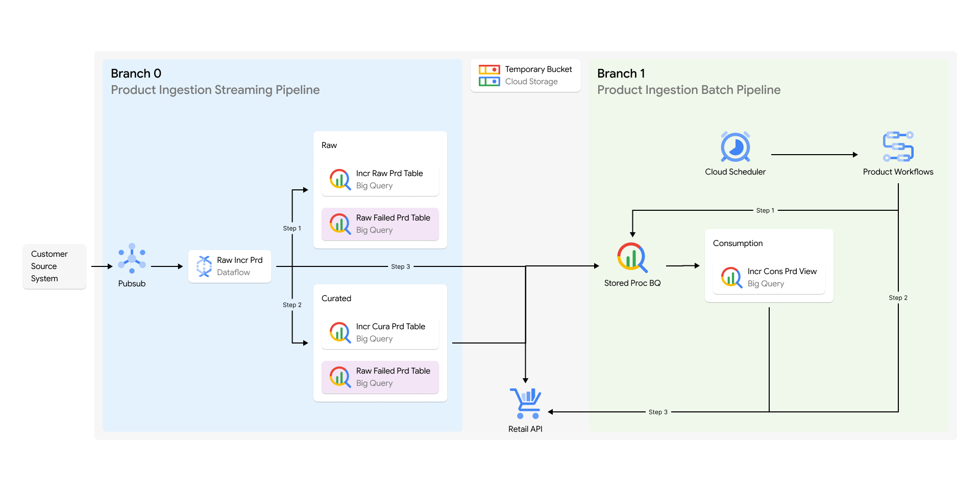Click the Retail API shopping cart icon
Viewport: 980px width, 491px height.
(525, 403)
